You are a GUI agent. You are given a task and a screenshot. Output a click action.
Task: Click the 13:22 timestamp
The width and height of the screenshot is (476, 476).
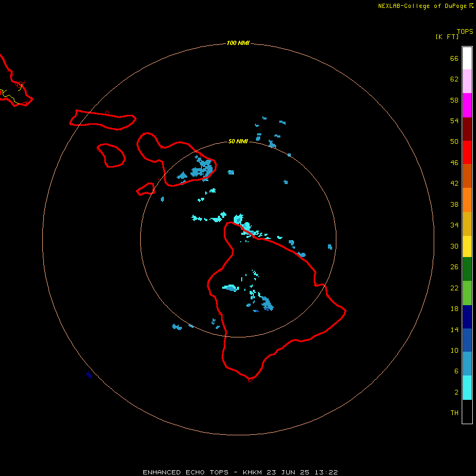pyautogui.click(x=326, y=472)
